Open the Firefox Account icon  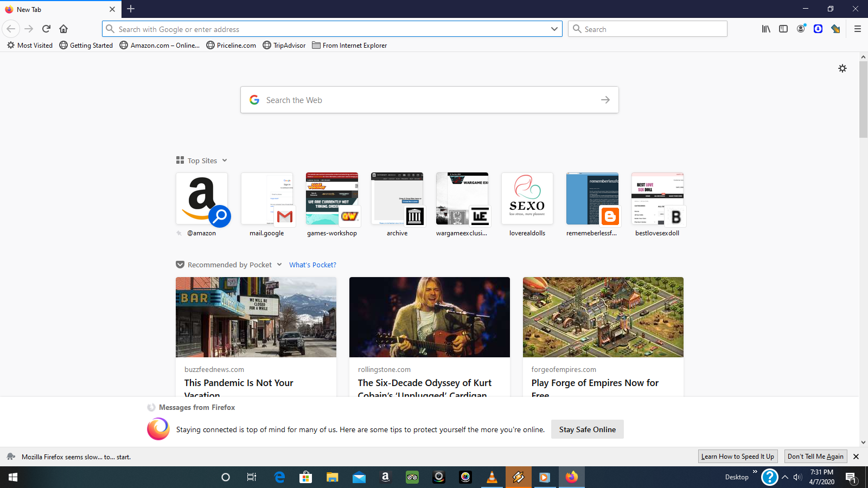[x=801, y=29]
